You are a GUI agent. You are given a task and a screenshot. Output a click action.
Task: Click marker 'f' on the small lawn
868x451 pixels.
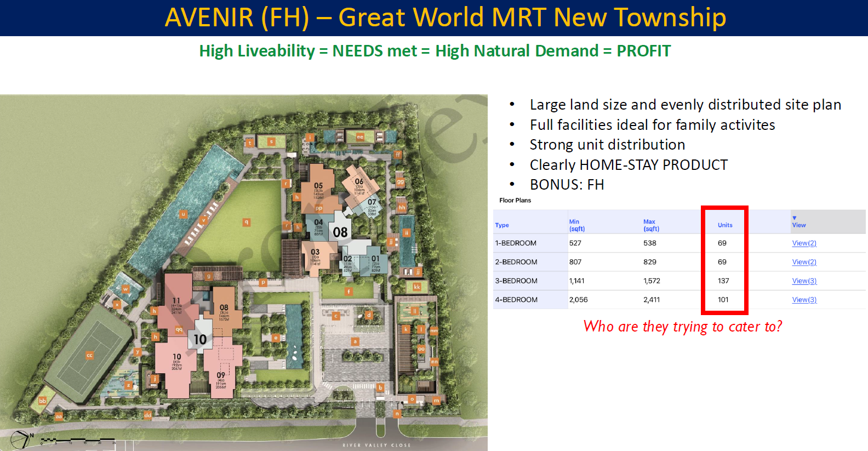coord(348,292)
